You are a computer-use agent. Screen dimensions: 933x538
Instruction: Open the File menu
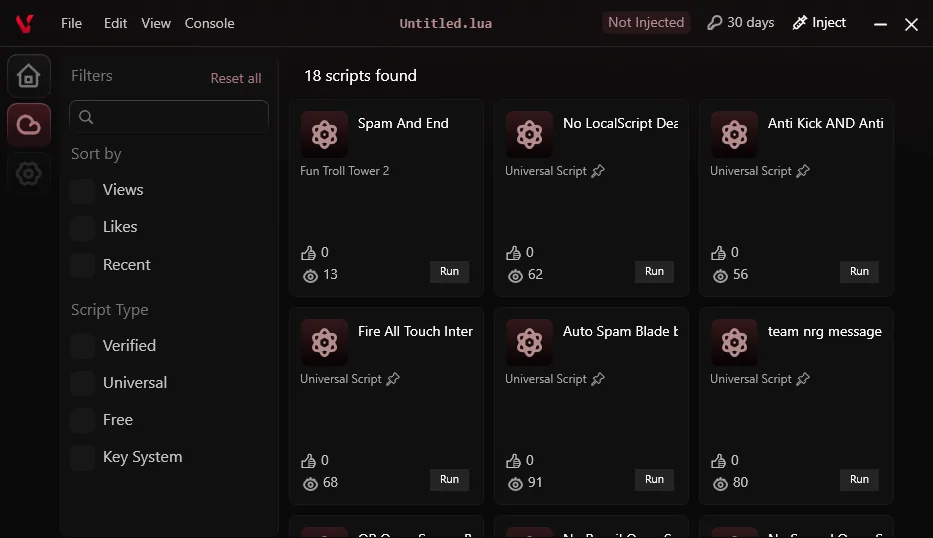point(71,23)
